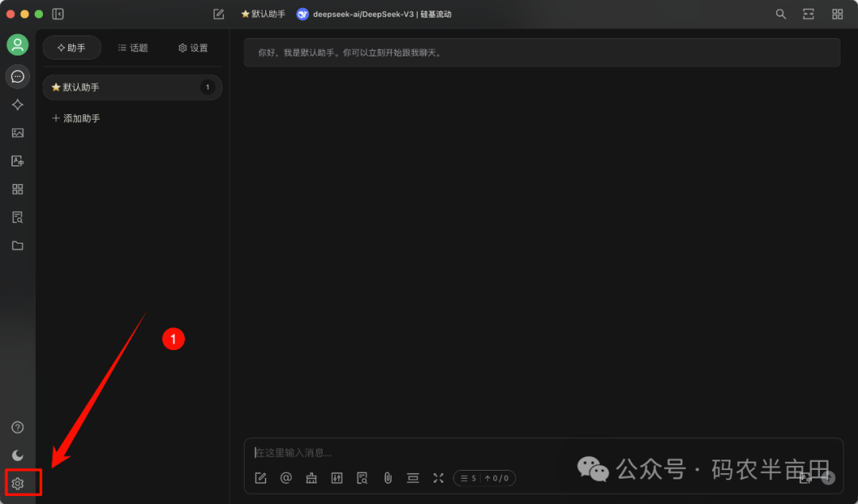Image resolution: width=858 pixels, height=504 pixels.
Task: Click the @ mention model icon
Action: click(x=286, y=478)
